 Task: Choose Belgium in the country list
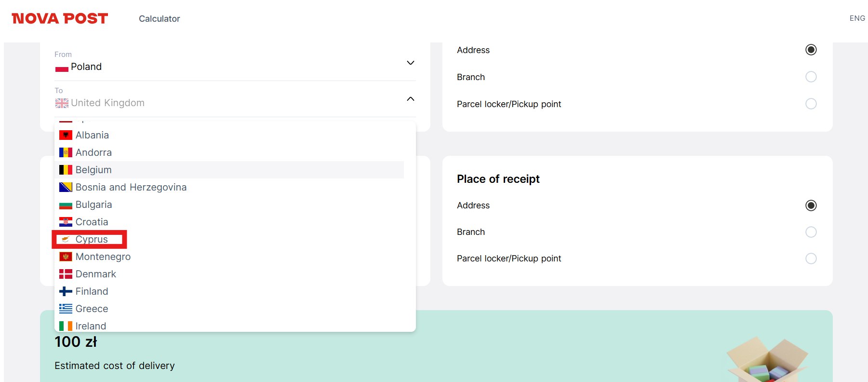(x=93, y=170)
